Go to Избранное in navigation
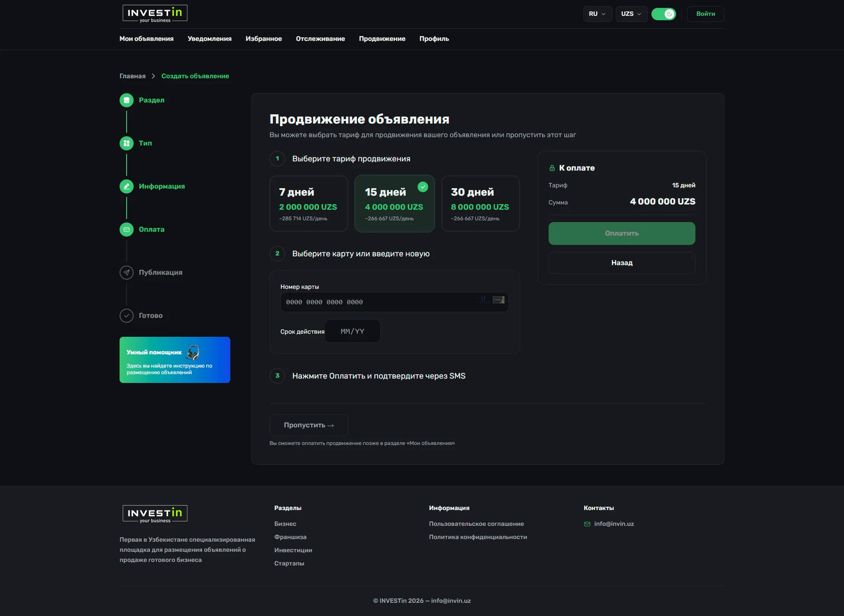The width and height of the screenshot is (844, 616). 264,39
